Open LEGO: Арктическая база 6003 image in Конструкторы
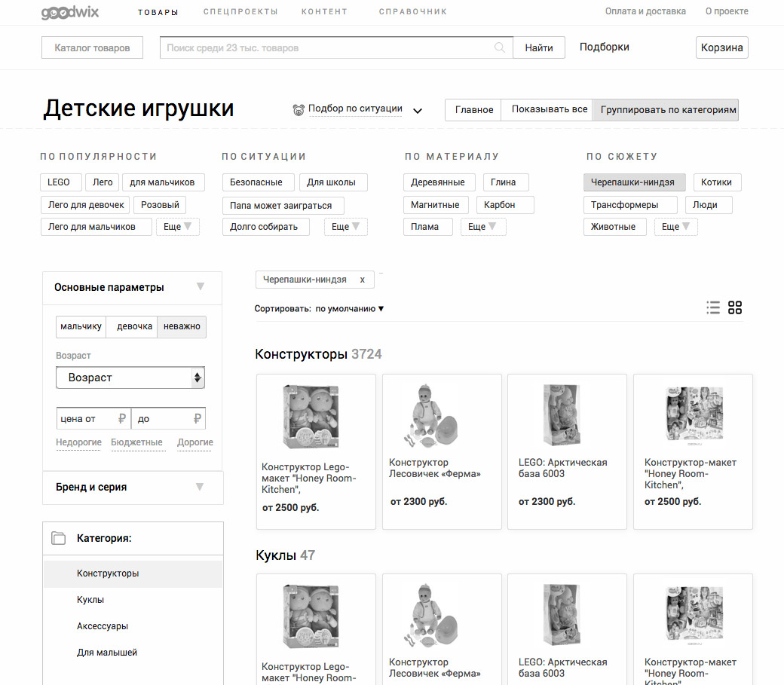 coord(562,415)
